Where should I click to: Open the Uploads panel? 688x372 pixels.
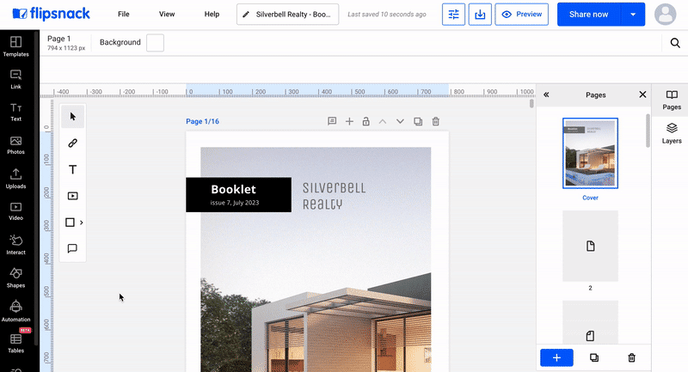point(16,179)
